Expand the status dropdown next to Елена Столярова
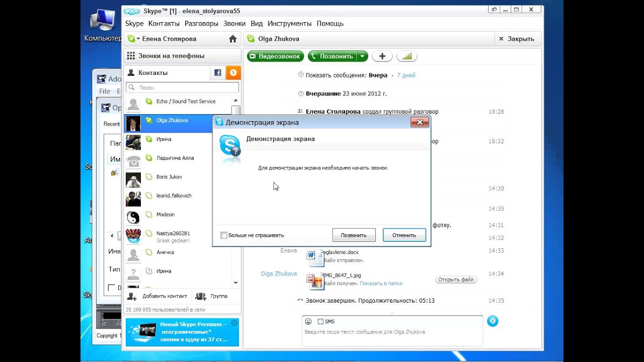This screenshot has height=362, width=644. 138,39
